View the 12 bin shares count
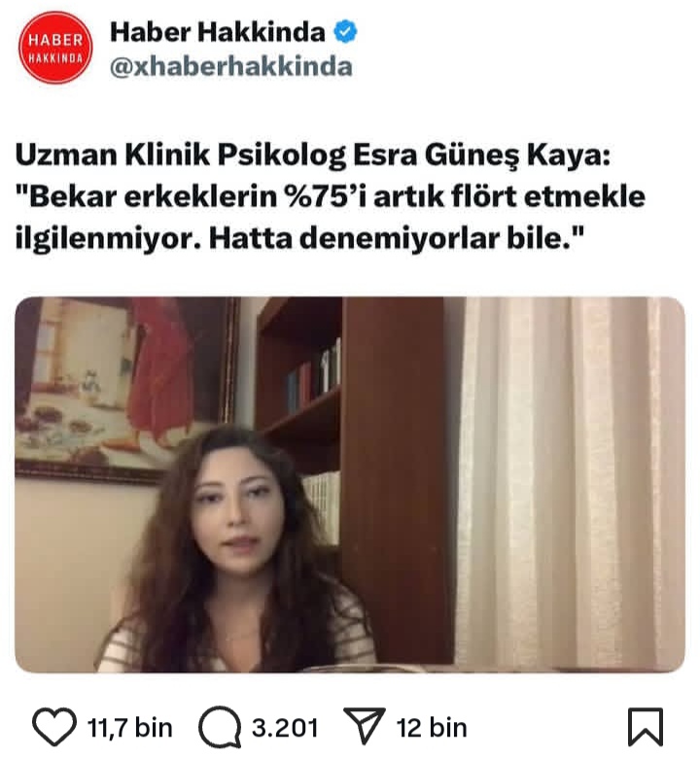Image resolution: width=700 pixels, height=757 pixels. [432, 728]
